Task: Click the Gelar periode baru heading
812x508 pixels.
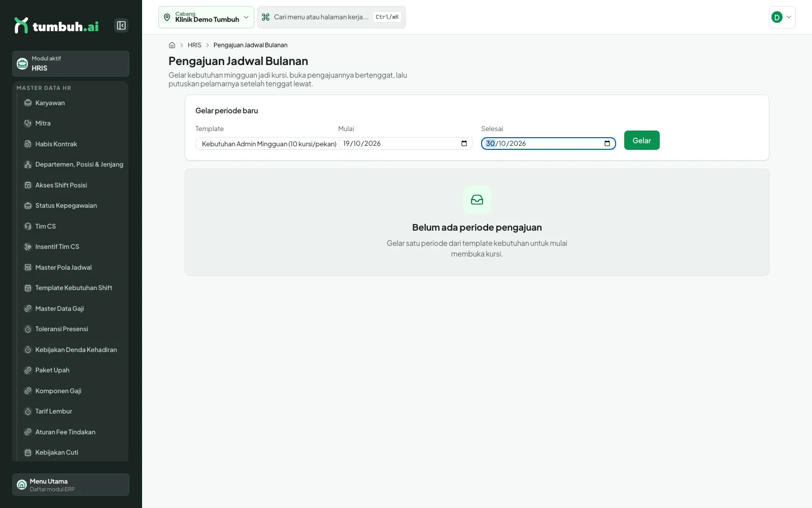Action: (x=227, y=111)
